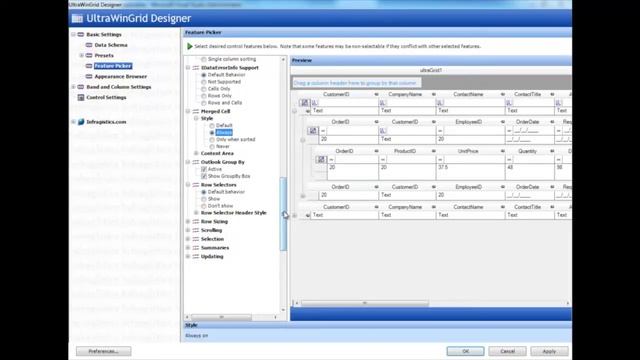Select Default under Merged Cell Style

(212, 125)
